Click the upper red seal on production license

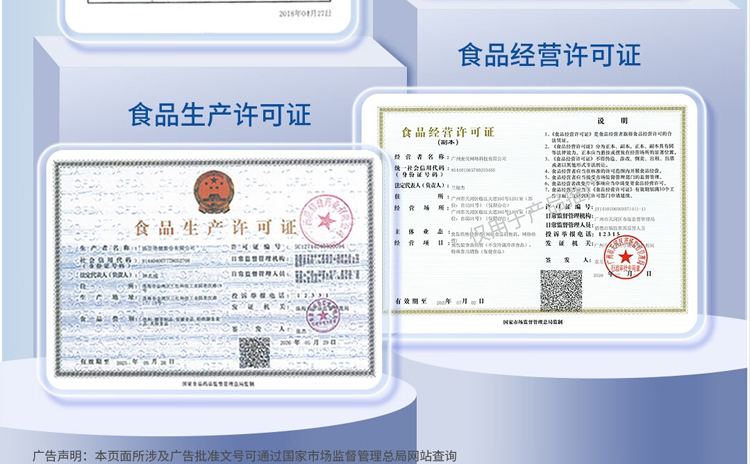tap(326, 223)
